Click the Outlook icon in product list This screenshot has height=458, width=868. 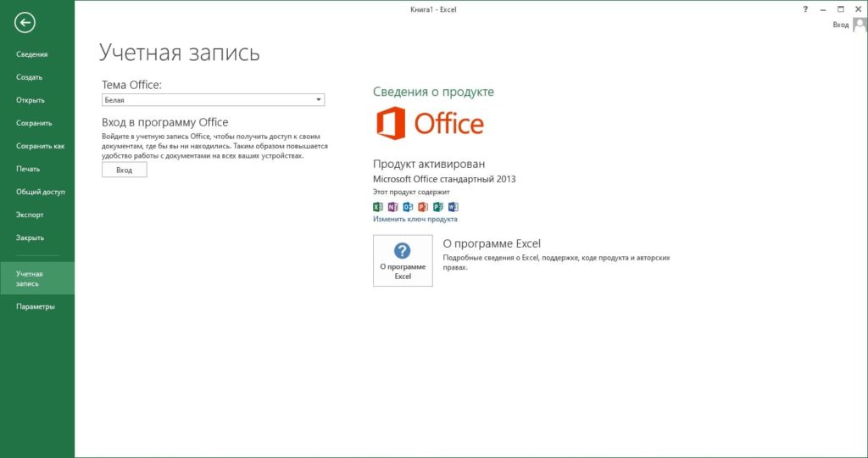point(408,207)
